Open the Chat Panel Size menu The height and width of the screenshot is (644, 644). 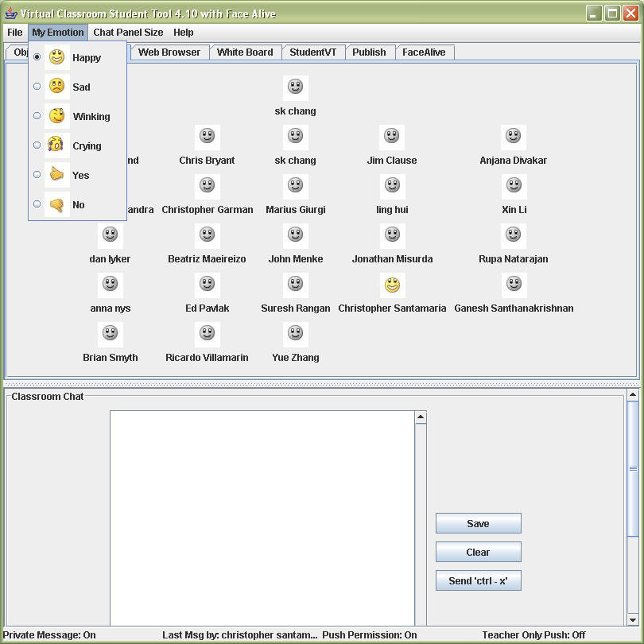(x=128, y=33)
